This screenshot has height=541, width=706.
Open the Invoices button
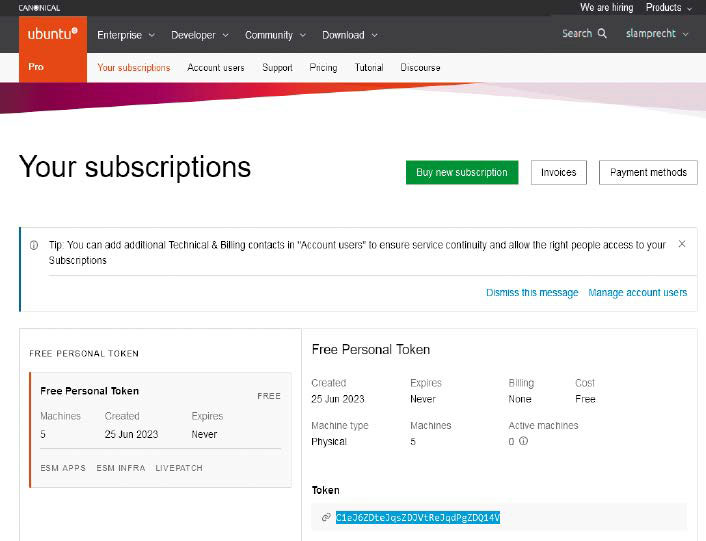tap(559, 172)
